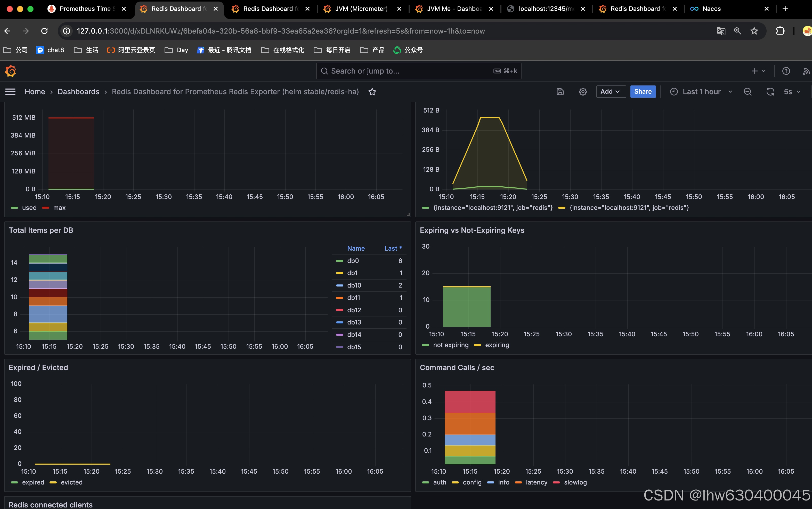The image size is (812, 509).
Task: Star this dashboard as favorite
Action: coord(372,92)
